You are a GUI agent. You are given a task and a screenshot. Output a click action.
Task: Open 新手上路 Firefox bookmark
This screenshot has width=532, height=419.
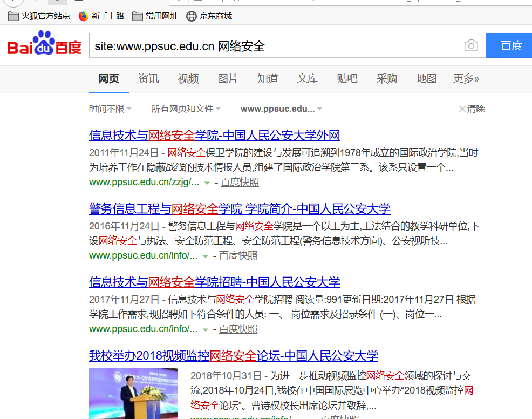tap(101, 16)
